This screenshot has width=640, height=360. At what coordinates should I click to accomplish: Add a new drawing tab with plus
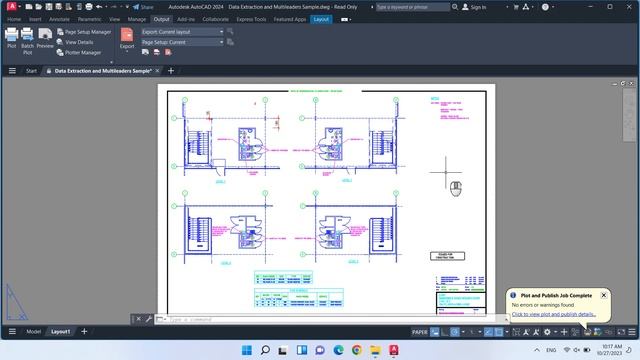point(171,71)
